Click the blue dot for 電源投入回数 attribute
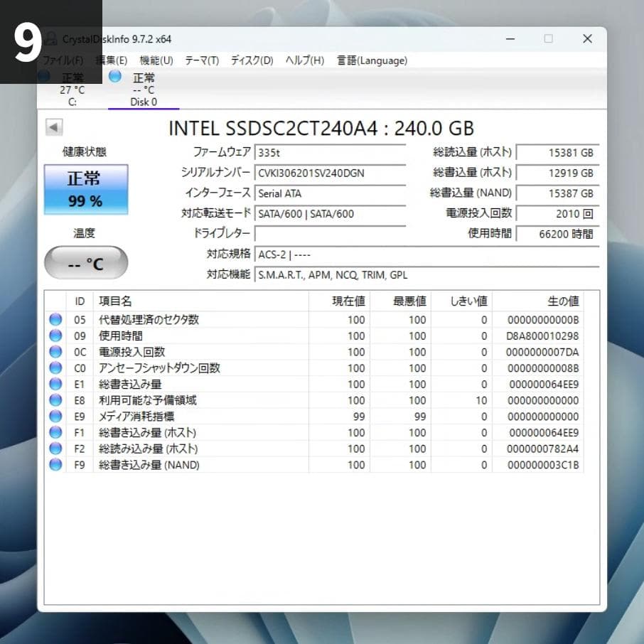The width and height of the screenshot is (644, 644). [x=55, y=351]
